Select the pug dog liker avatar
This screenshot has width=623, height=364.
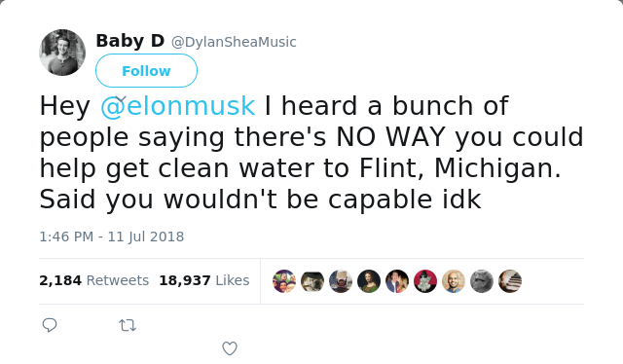312,281
